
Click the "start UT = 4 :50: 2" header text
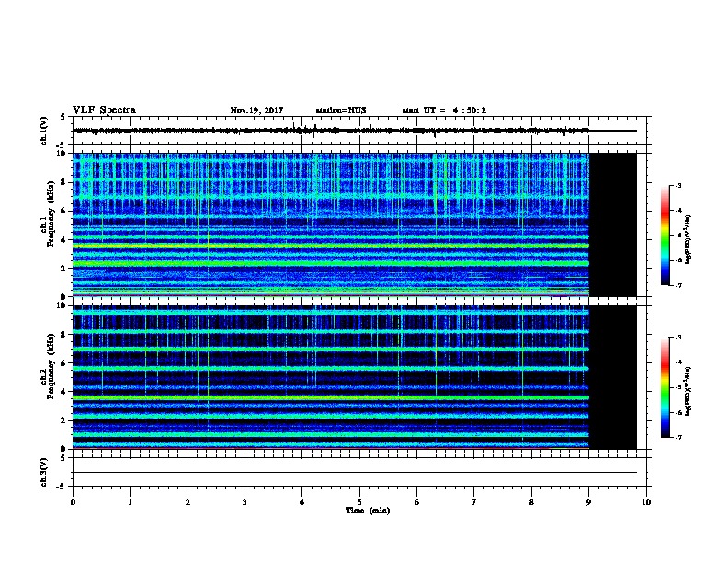click(x=444, y=110)
